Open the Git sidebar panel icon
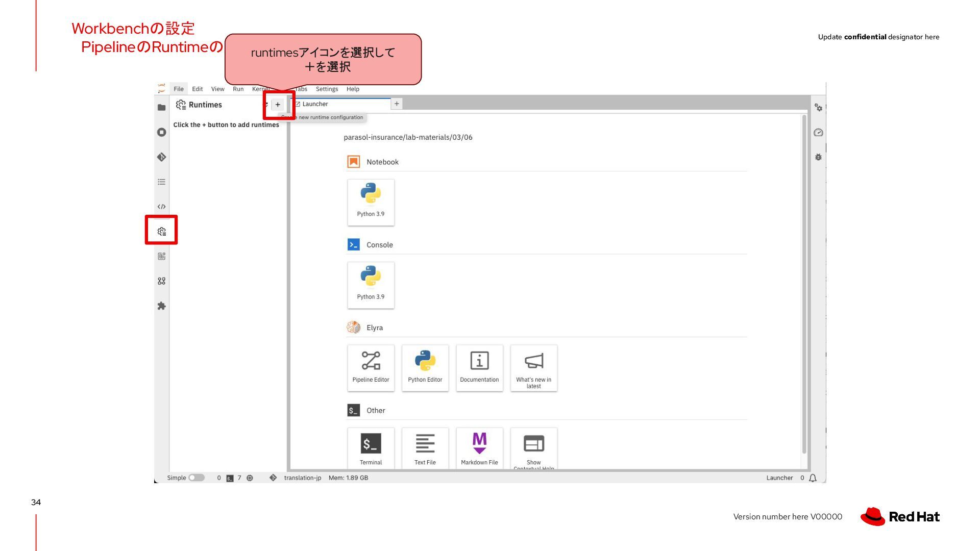Viewport: 980px width, 551px height. coord(161,157)
